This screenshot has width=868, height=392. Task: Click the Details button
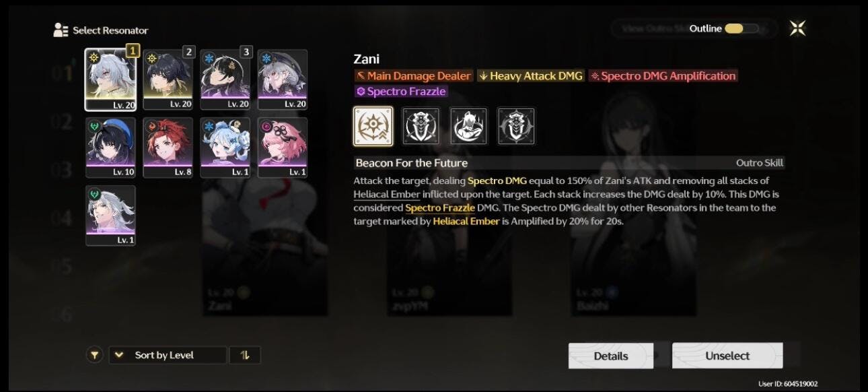point(610,356)
